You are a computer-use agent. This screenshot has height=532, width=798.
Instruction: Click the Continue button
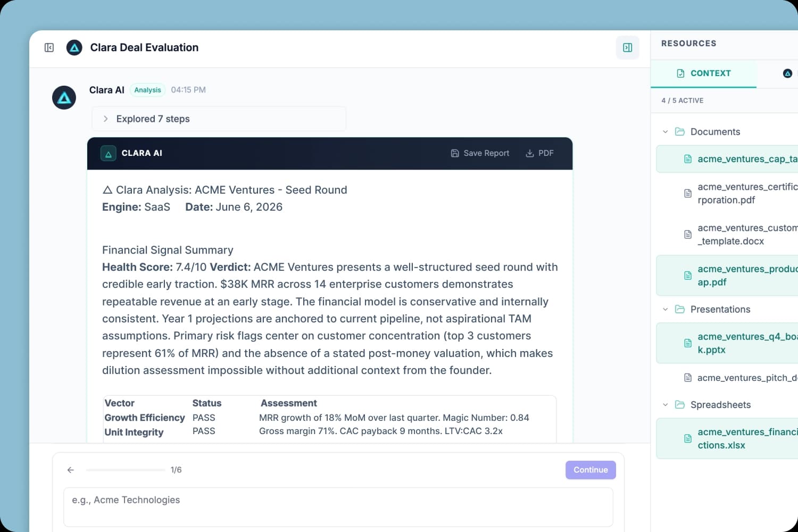click(591, 470)
